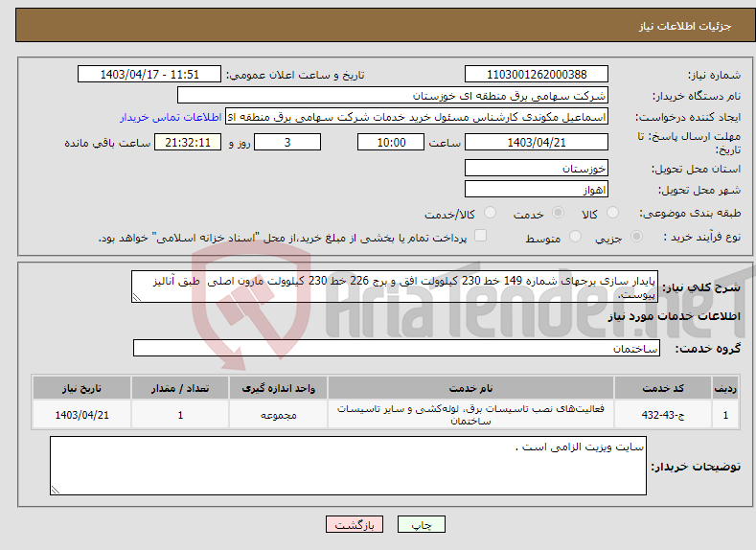Click the ردیف column header

click(725, 388)
